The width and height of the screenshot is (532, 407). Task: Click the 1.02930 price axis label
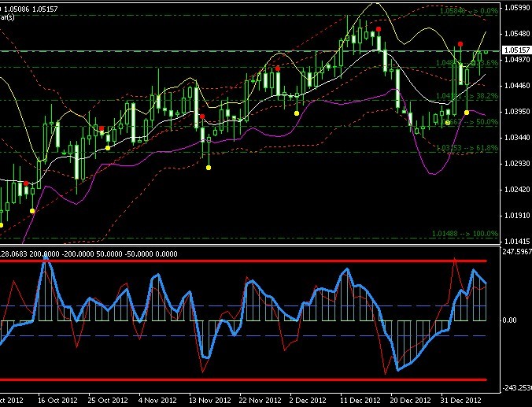click(517, 164)
